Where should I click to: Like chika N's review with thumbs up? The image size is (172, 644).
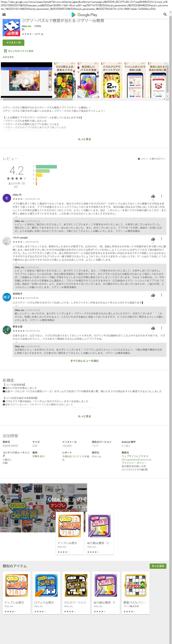point(153,196)
